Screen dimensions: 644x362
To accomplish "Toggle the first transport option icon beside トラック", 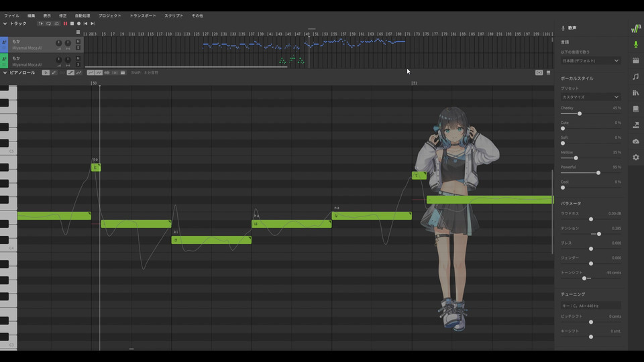I will coord(41,24).
